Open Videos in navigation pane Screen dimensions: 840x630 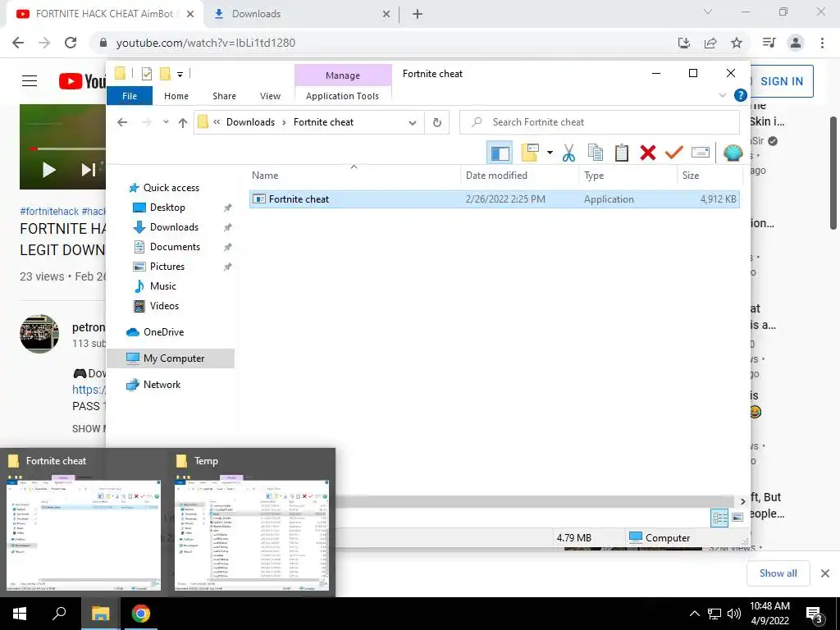click(x=164, y=307)
